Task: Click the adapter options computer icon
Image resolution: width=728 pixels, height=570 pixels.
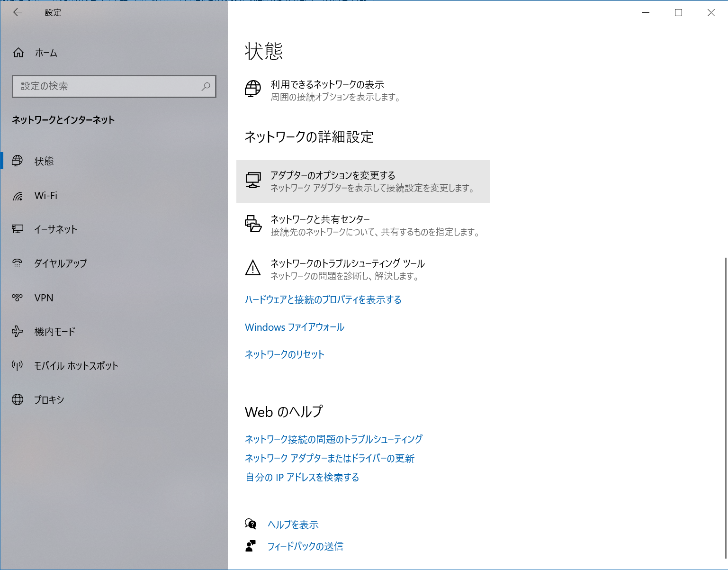Action: [x=253, y=181]
